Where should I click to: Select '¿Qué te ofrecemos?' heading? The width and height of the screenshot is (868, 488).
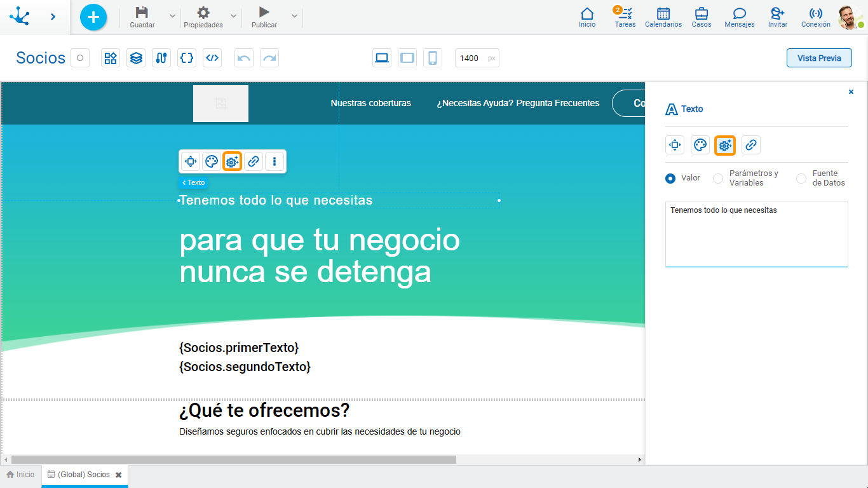click(x=264, y=410)
